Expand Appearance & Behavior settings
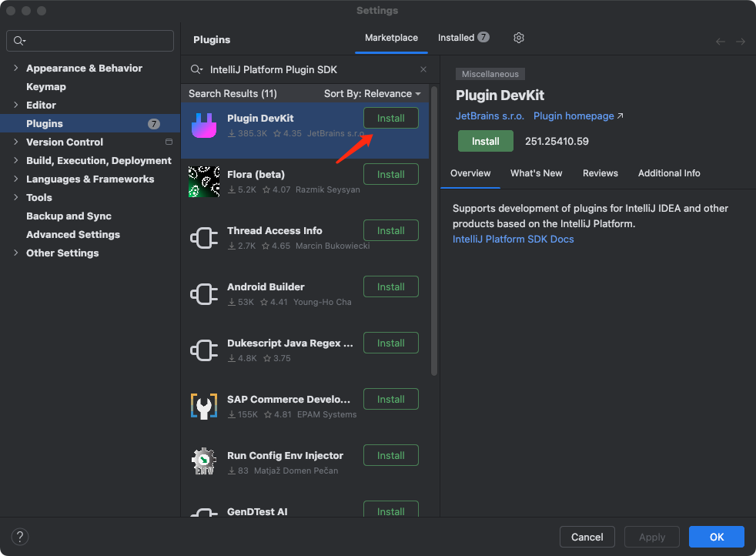The width and height of the screenshot is (756, 556). point(16,68)
